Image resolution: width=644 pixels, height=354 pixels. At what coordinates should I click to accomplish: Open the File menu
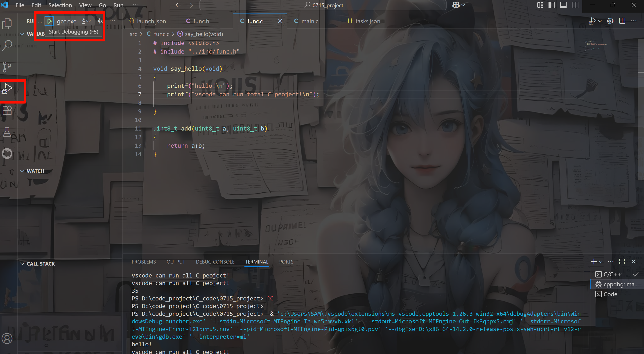(20, 5)
